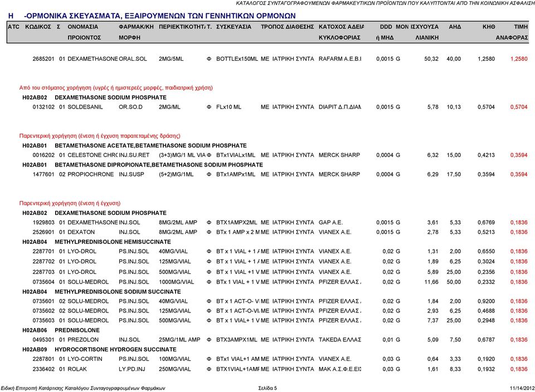Viewport: 535px width, 392px height.
Task: Click the ΑΗΔ column header
Action: tap(455, 27)
